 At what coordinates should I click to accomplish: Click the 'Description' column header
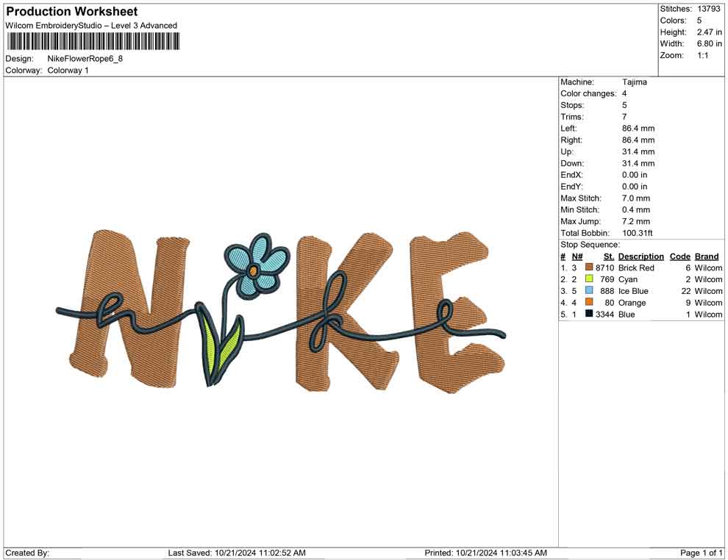point(640,256)
